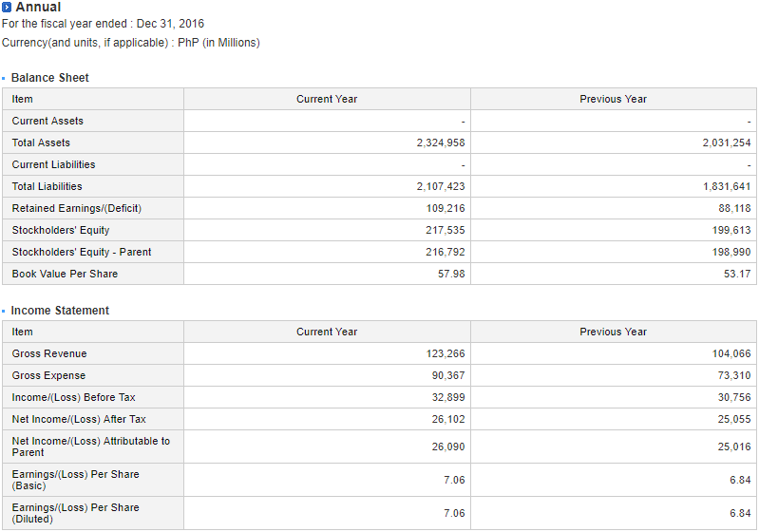Click the Balance Sheet section bullet
Viewport: 759px width, 532px height.
pos(4,78)
